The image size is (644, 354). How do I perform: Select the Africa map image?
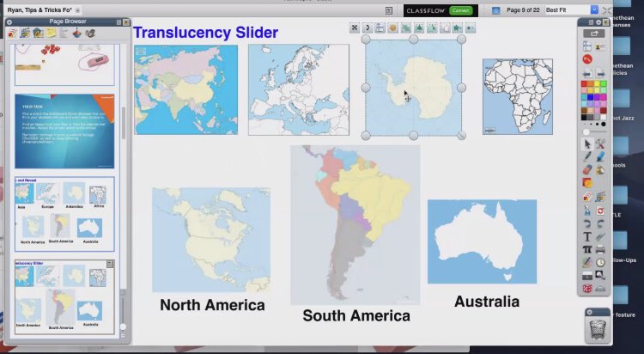[x=518, y=96]
